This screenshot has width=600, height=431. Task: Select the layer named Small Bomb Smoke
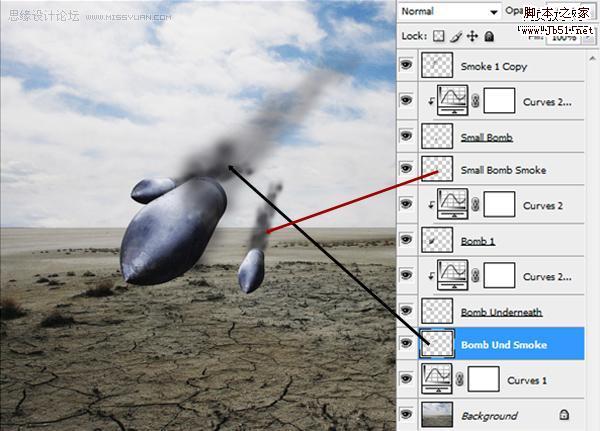(x=503, y=170)
